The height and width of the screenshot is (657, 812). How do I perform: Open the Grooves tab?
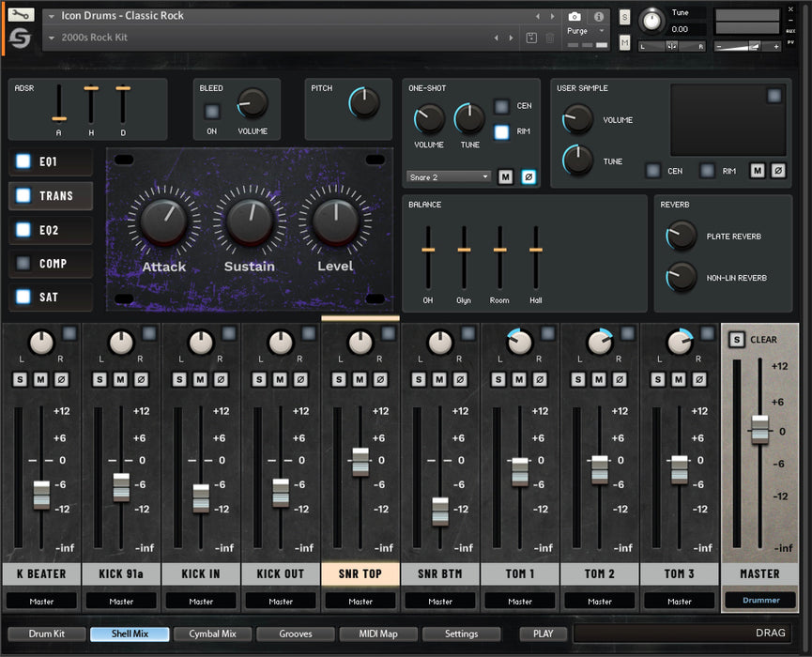[295, 634]
